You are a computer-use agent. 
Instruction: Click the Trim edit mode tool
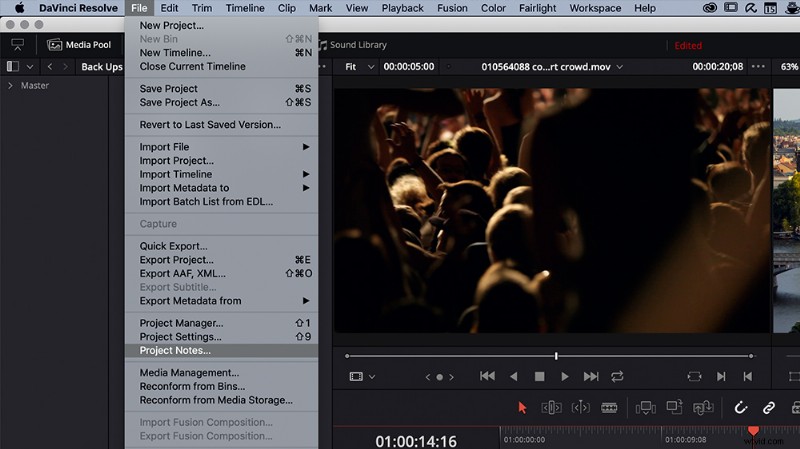click(552, 408)
